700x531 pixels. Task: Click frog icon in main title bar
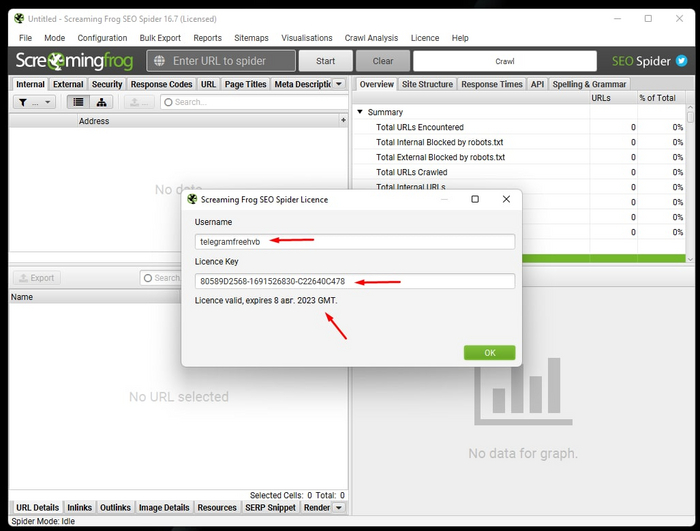tap(19, 19)
